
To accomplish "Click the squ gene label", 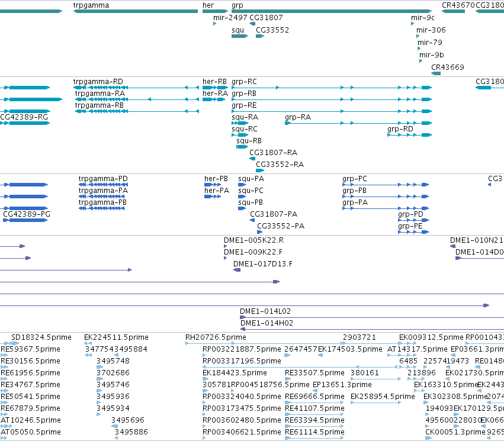I will pyautogui.click(x=237, y=30).
